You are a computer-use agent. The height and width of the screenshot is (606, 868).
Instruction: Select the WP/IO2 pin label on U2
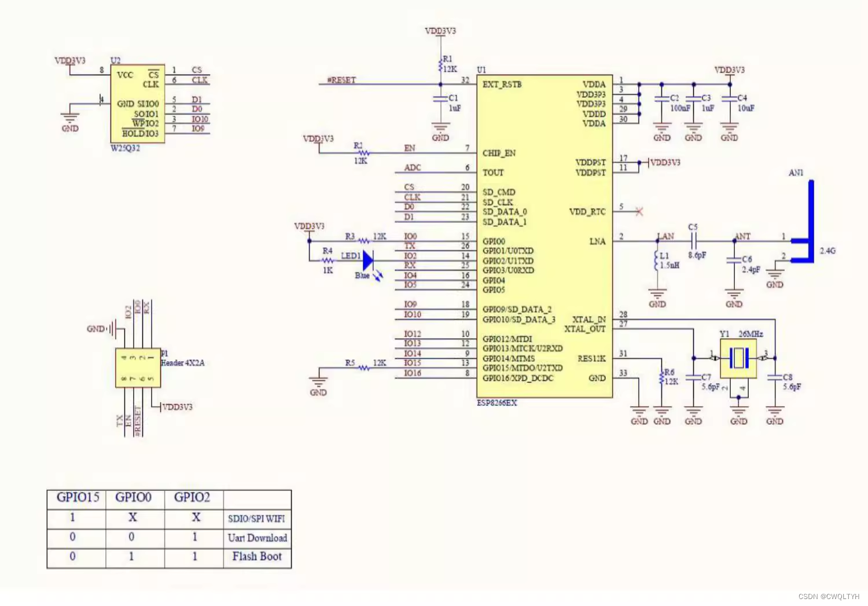click(x=145, y=123)
